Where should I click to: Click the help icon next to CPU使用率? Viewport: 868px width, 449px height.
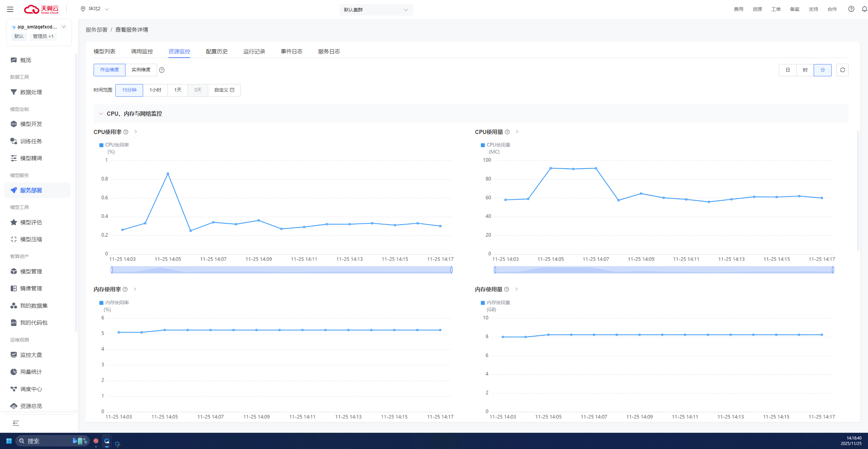(x=126, y=132)
